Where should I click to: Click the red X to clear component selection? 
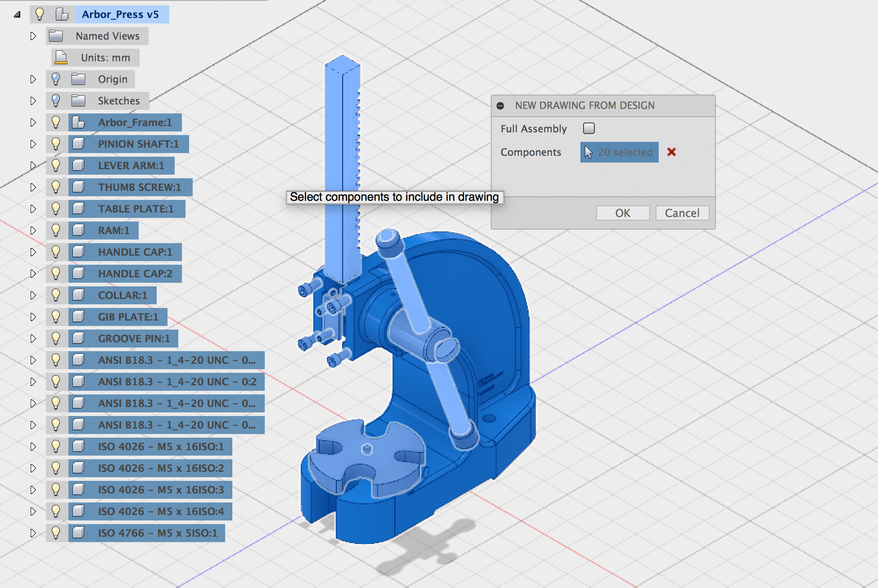671,152
